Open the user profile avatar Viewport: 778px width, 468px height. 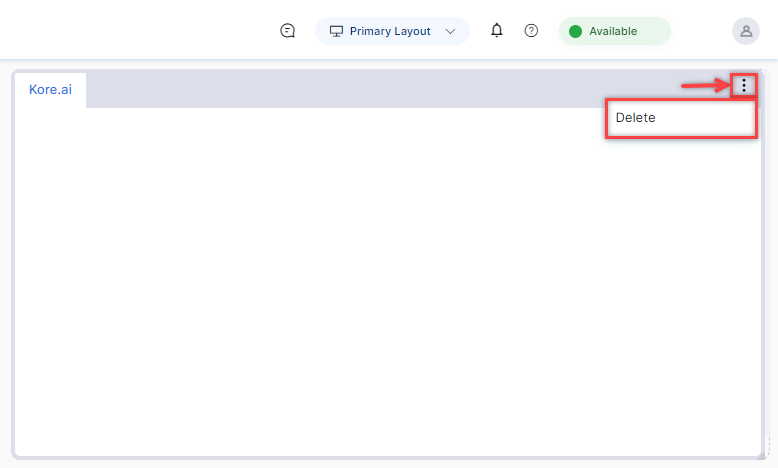(746, 31)
